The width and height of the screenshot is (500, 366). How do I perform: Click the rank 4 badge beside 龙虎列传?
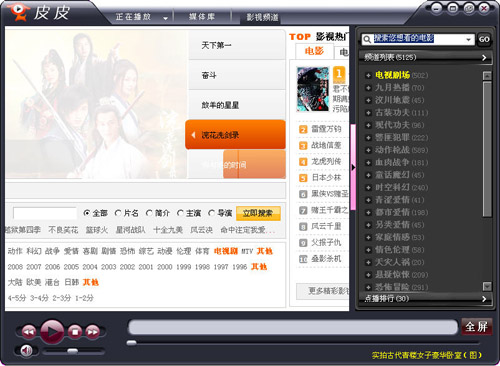(303, 162)
